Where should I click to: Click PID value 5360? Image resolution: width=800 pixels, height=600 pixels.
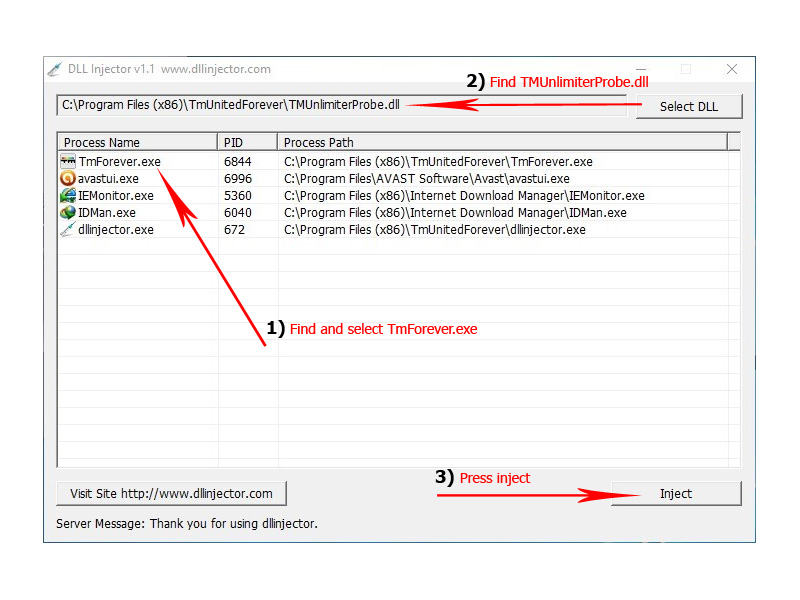point(238,195)
